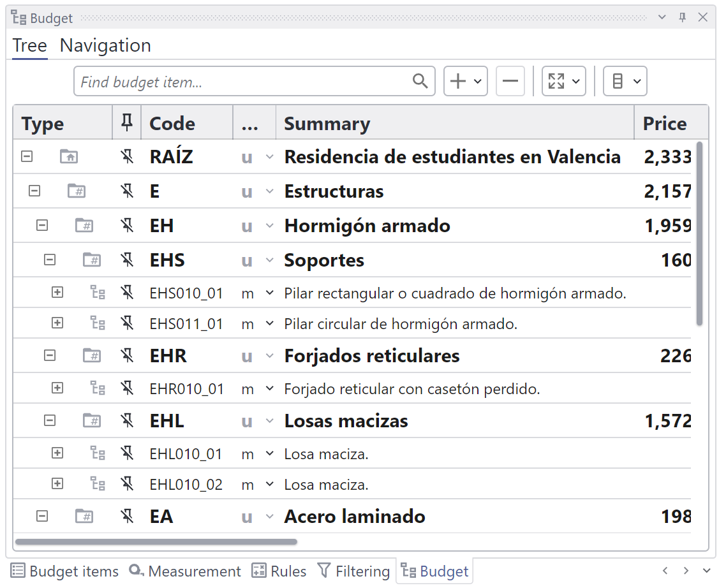Screen dimensions: 719x588
Task: Click the EHS011_01 item type icon
Action: (98, 323)
